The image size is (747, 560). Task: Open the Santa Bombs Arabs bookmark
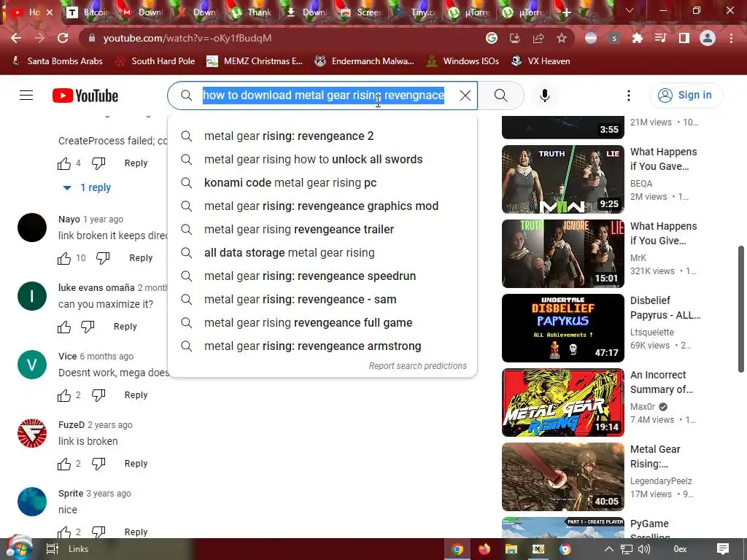point(57,61)
